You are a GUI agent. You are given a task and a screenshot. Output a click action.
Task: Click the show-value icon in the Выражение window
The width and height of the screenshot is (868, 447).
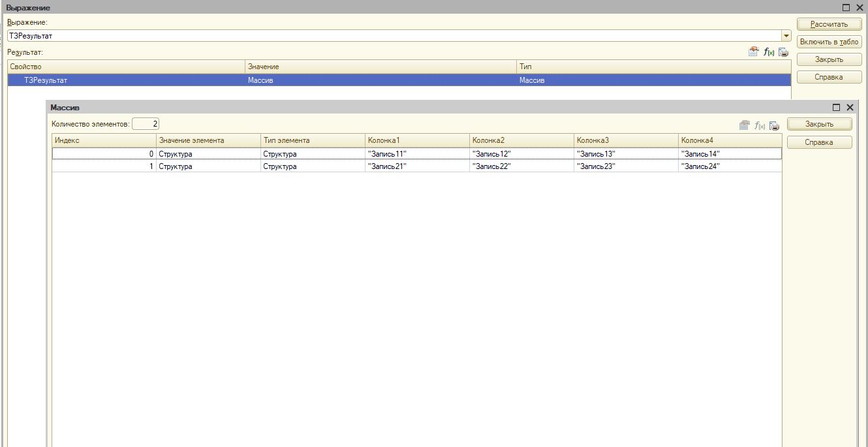click(753, 52)
